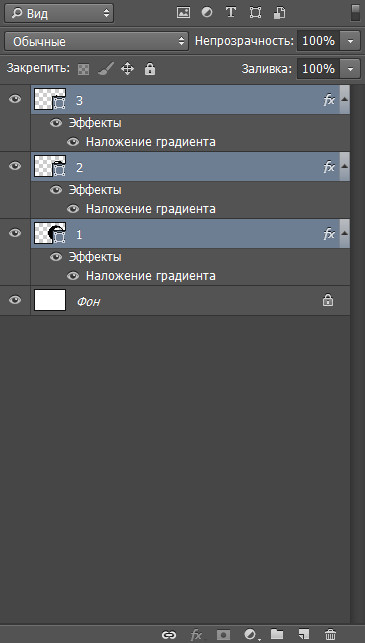
Task: Filter layers by shape type
Action: [256, 13]
